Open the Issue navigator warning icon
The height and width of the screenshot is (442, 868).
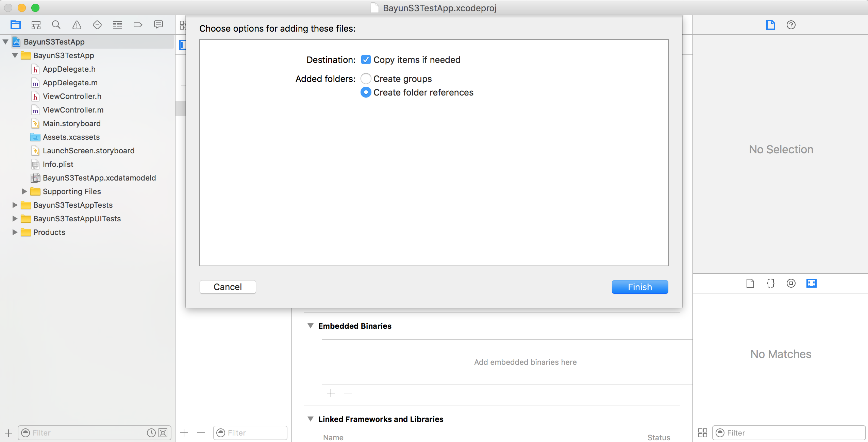tap(77, 25)
